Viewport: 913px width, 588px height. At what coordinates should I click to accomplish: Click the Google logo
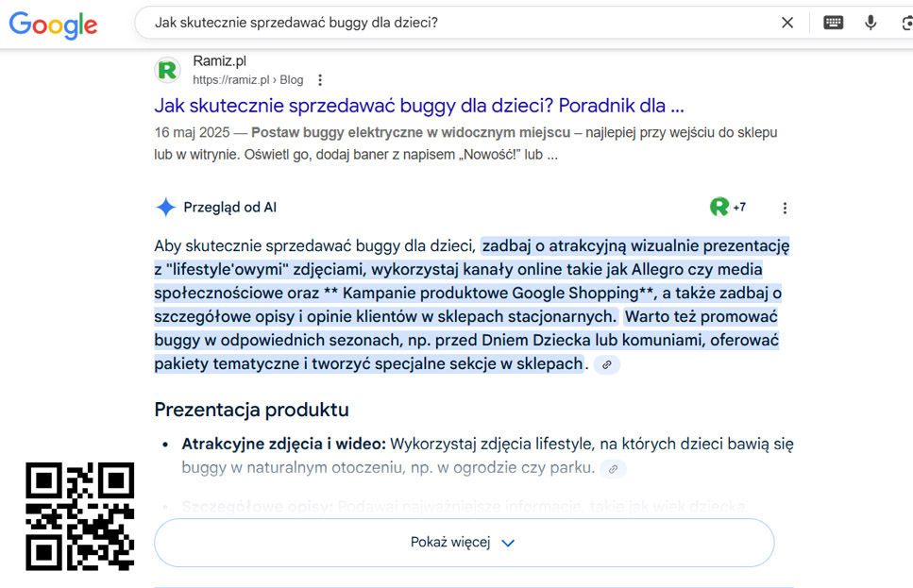(x=53, y=24)
